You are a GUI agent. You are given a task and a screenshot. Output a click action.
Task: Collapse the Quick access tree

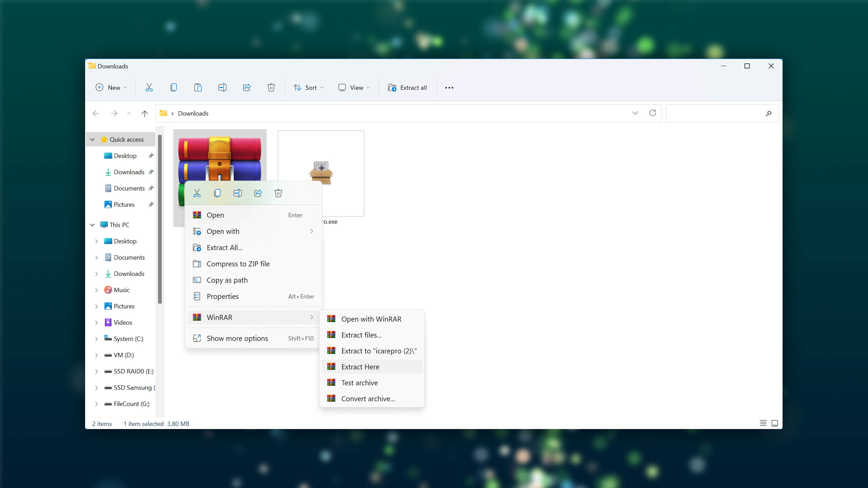point(92,140)
